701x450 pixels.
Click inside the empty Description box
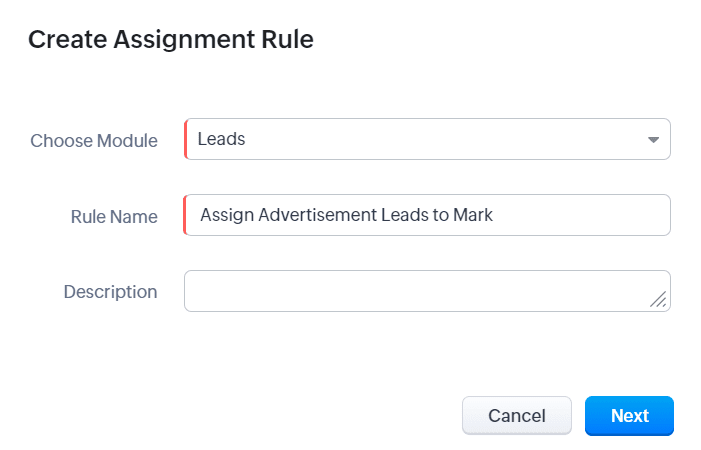pyautogui.click(x=427, y=291)
